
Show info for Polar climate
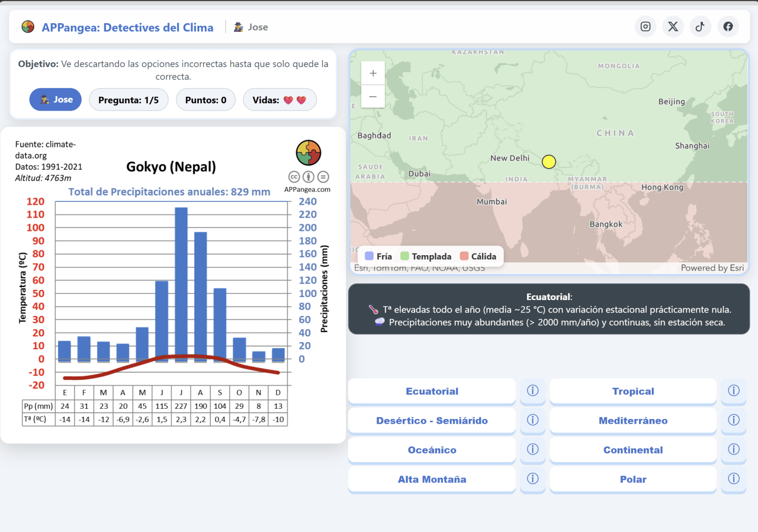pos(734,479)
